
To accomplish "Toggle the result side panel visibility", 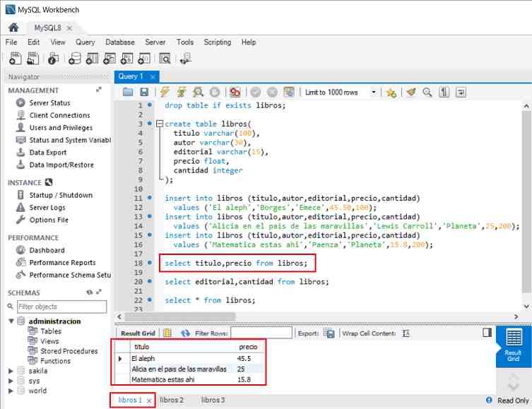I will tap(487, 332).
